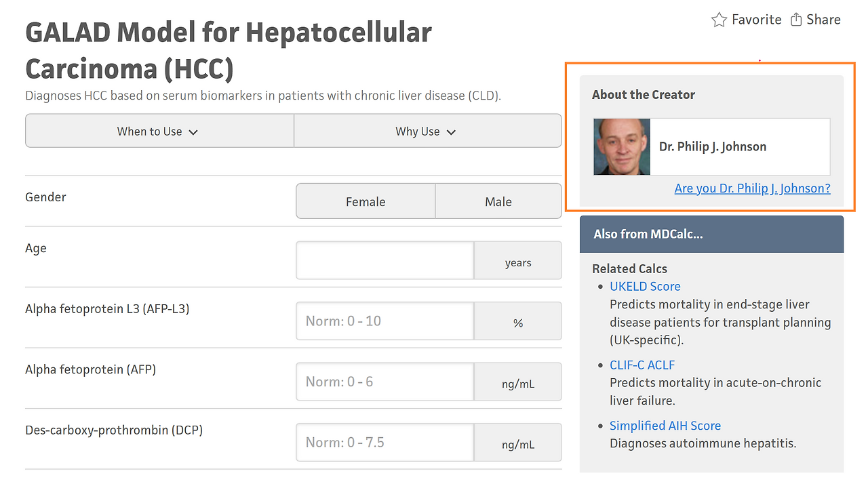Click the Age input field
Viewport: 868px width, 488px height.
coord(384,260)
